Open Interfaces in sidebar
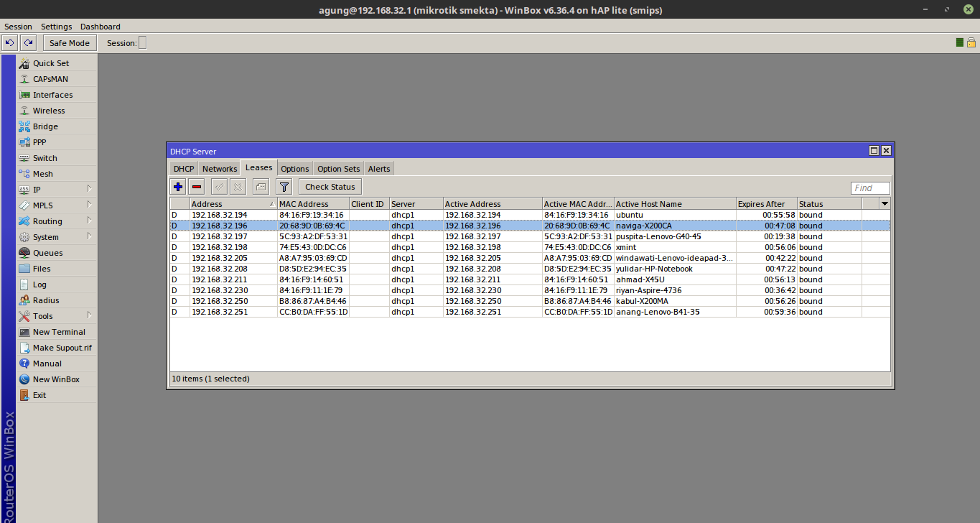The image size is (980, 523). [57, 95]
